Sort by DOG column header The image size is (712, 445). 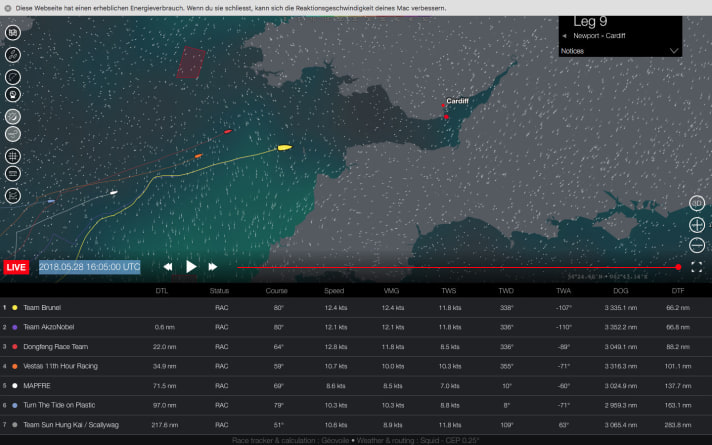[x=621, y=291]
